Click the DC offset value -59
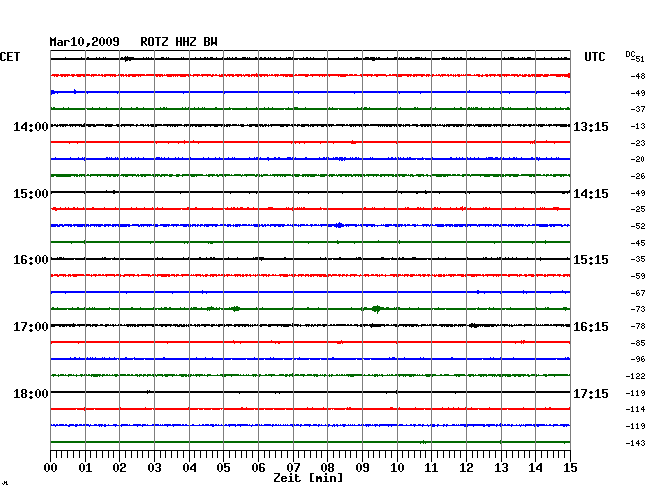The image size is (650, 494). pos(638,276)
